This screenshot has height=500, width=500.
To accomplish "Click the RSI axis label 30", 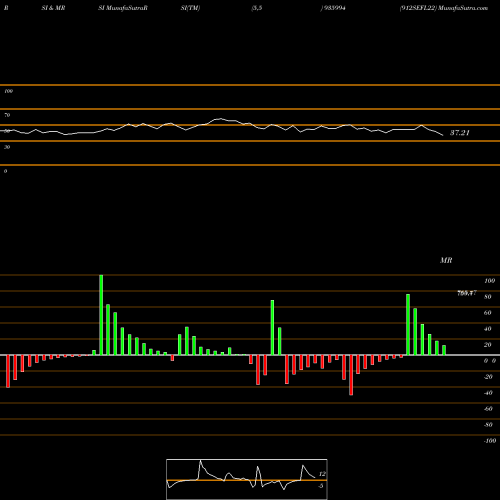I will [7, 147].
